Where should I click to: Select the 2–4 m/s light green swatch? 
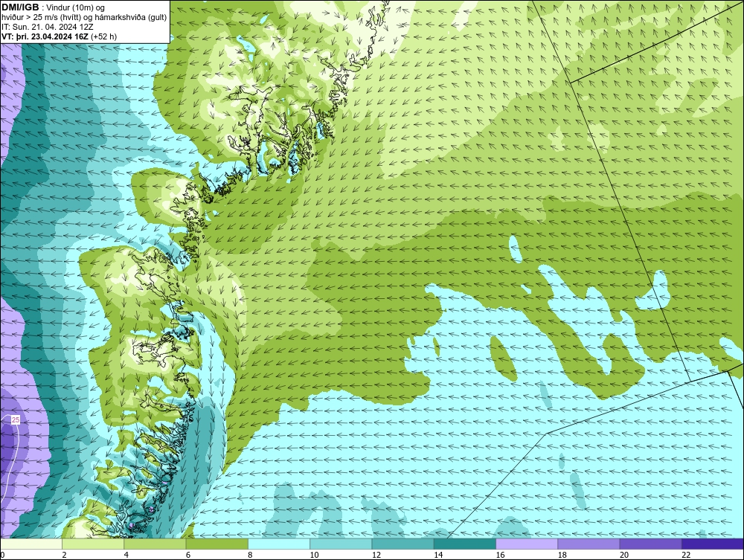[93, 544]
